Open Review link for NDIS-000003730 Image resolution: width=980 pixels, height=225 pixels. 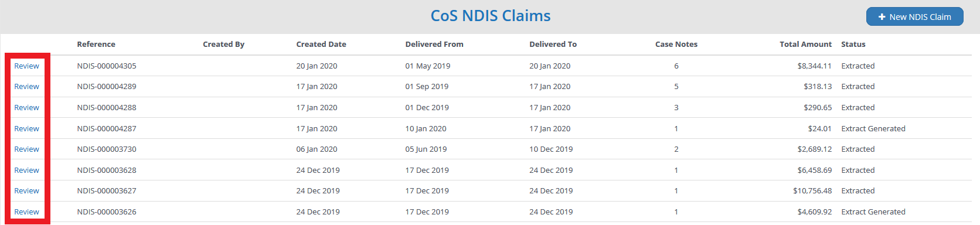coord(27,149)
